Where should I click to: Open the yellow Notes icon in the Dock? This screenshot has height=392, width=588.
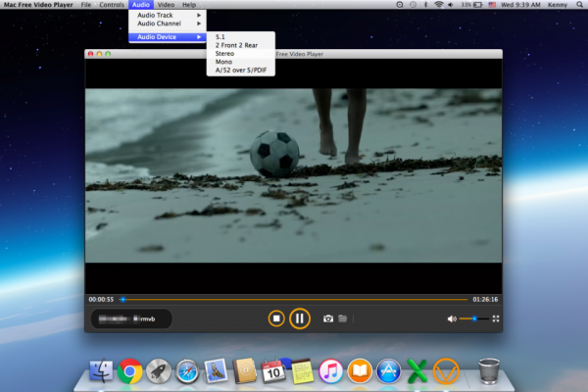tap(302, 371)
